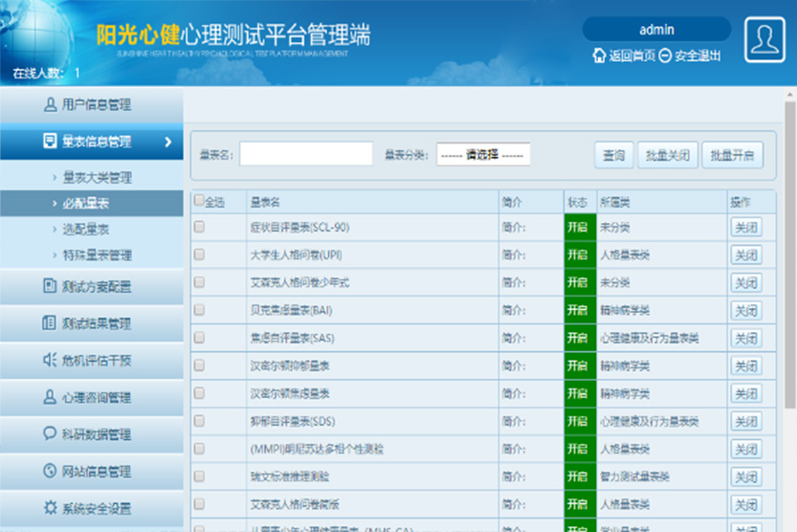This screenshot has width=797, height=532.
Task: Open 特殊量表管理 in the sidebar
Action: [97, 255]
